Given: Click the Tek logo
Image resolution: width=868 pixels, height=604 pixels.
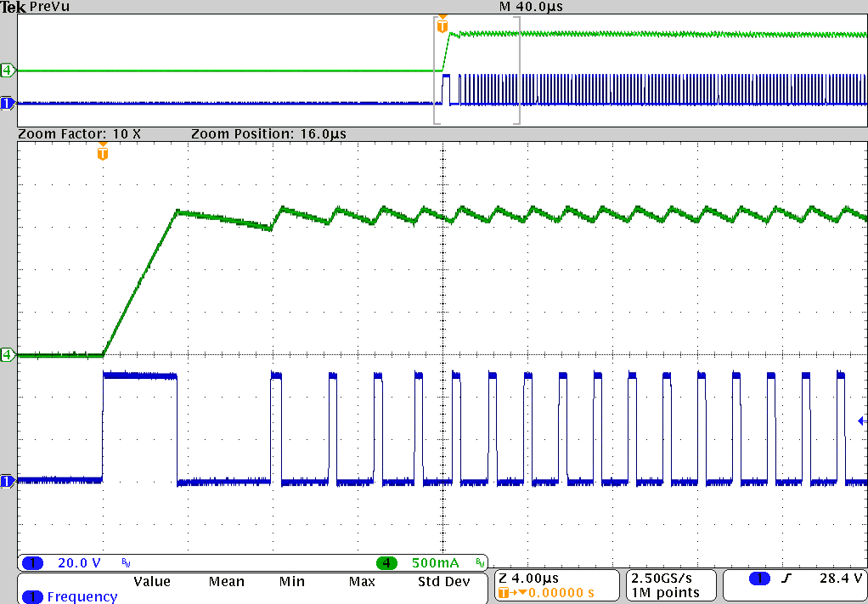Looking at the screenshot, I should 11,7.
